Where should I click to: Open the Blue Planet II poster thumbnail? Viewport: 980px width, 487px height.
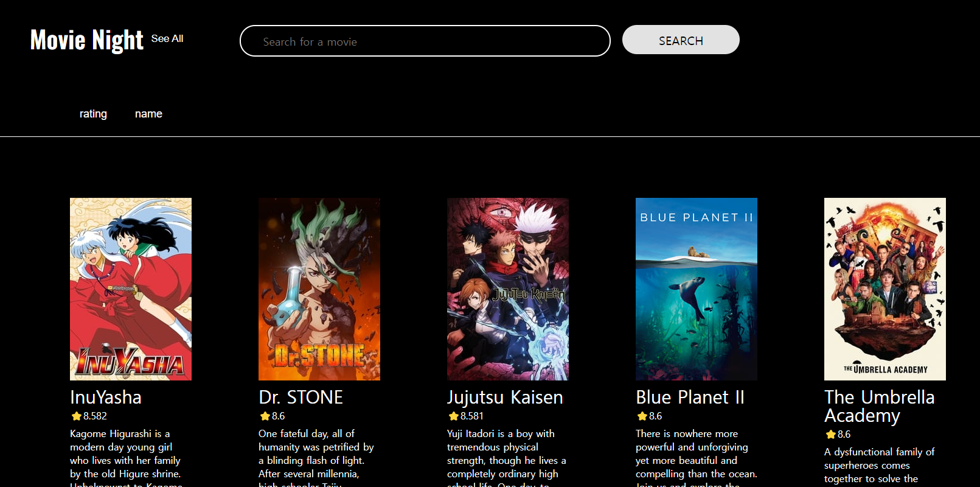point(697,289)
